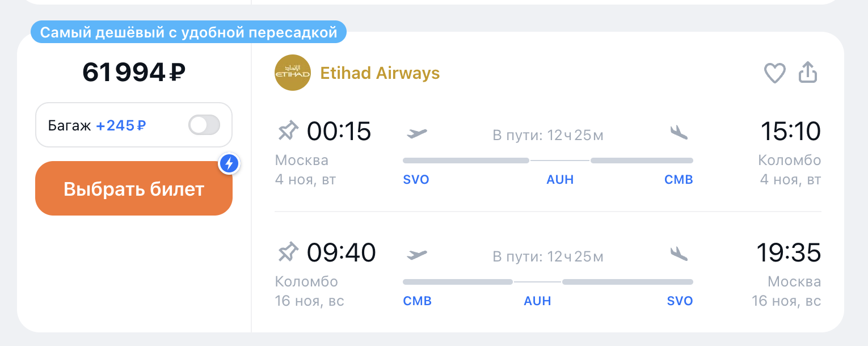Click the Etihad Airways logo
Viewport: 868px width, 346px height.
[293, 73]
